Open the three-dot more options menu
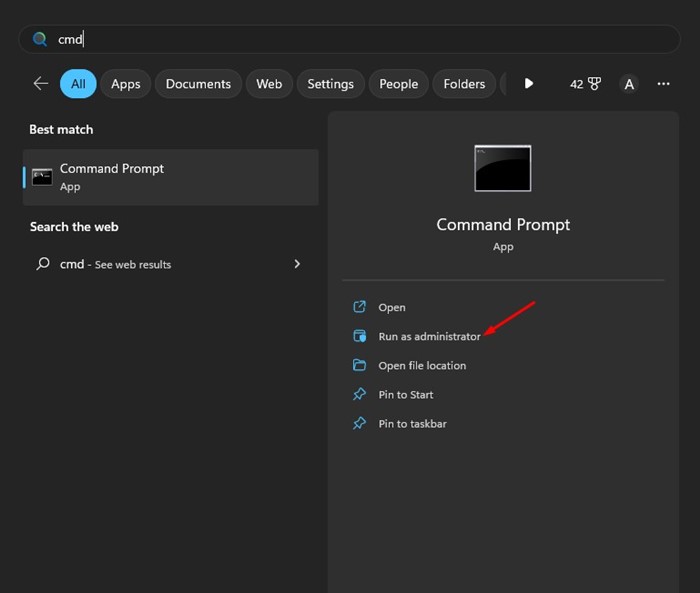 point(663,84)
